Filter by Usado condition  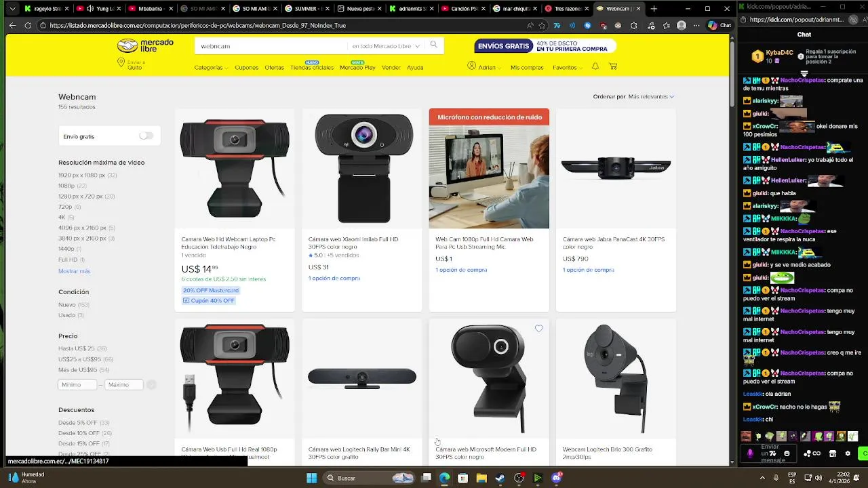(x=71, y=315)
